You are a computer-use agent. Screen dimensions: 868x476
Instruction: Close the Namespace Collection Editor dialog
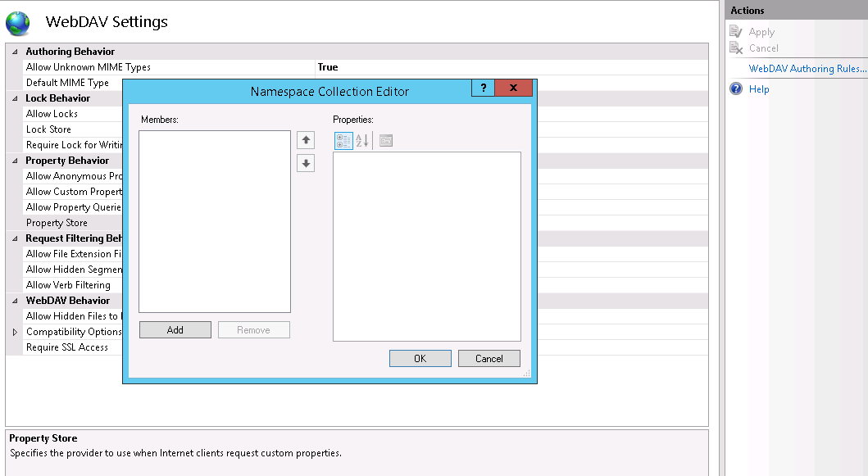(x=513, y=88)
